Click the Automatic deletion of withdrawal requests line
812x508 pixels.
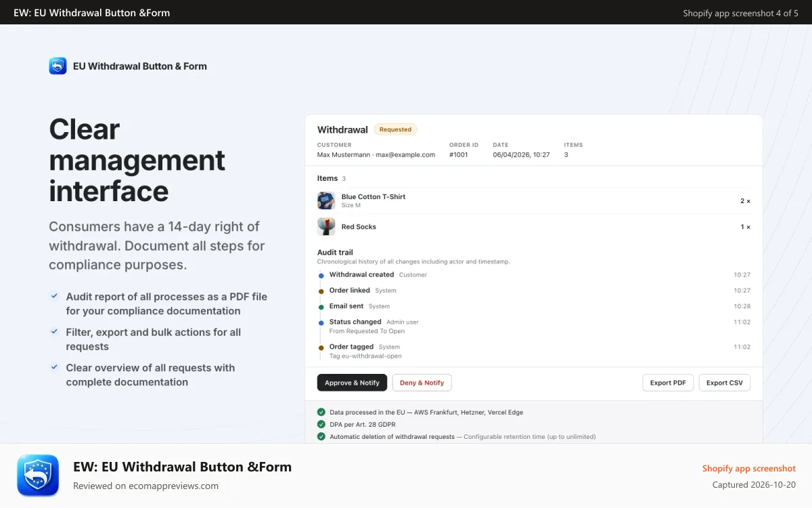463,437
